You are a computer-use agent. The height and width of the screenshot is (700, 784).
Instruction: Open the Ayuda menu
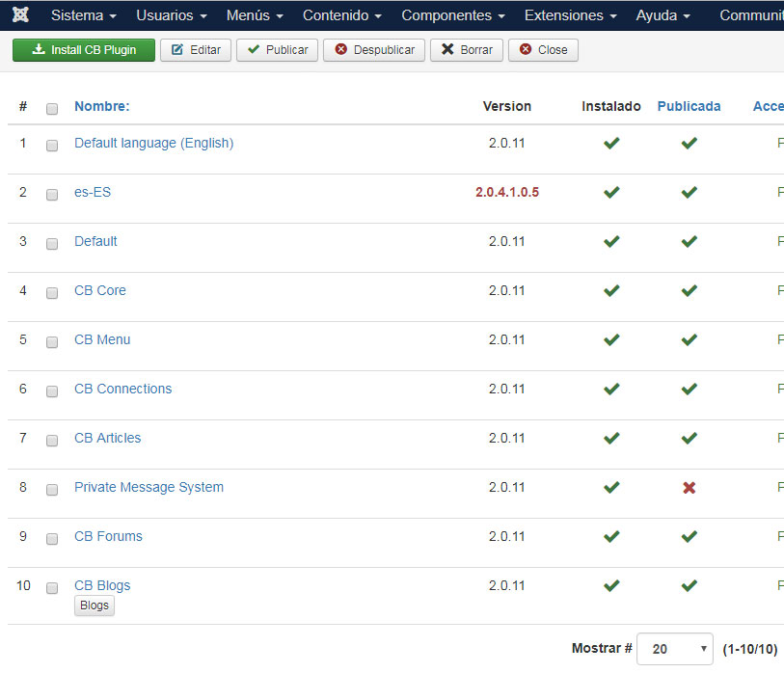(x=663, y=15)
